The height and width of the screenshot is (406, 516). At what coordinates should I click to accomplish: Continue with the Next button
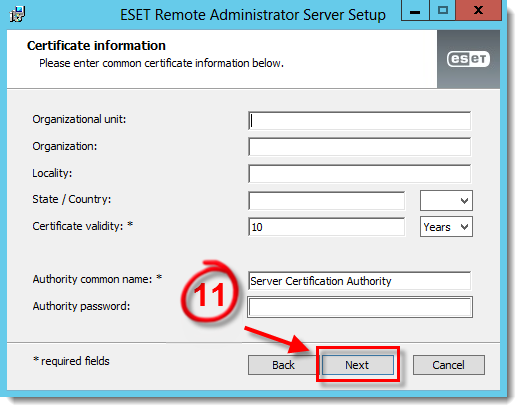[x=357, y=365]
